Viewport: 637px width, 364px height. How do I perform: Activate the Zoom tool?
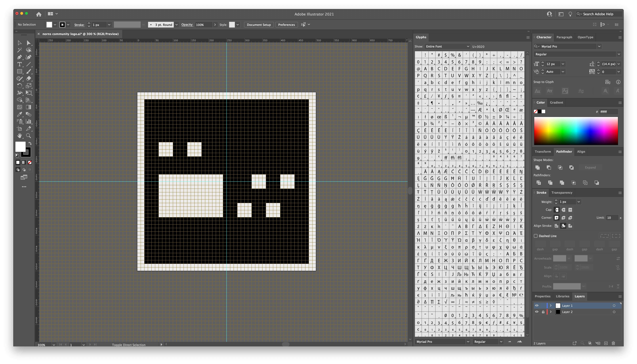(x=29, y=136)
